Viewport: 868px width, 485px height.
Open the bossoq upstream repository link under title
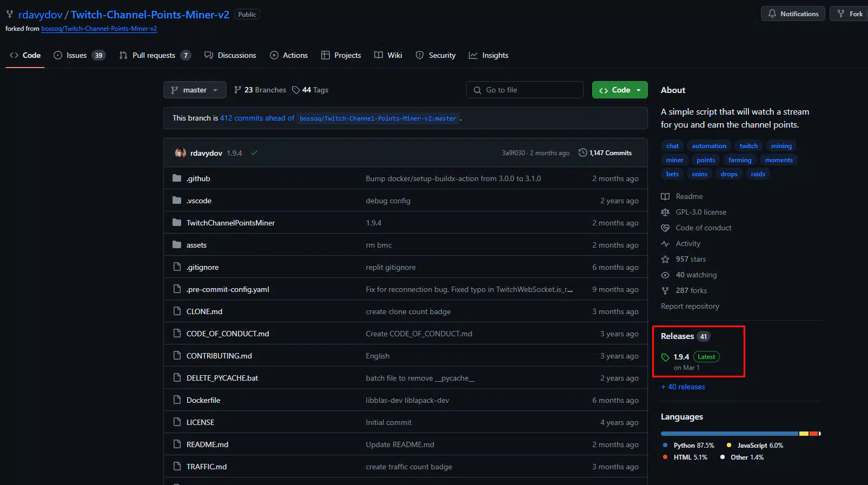click(x=99, y=29)
